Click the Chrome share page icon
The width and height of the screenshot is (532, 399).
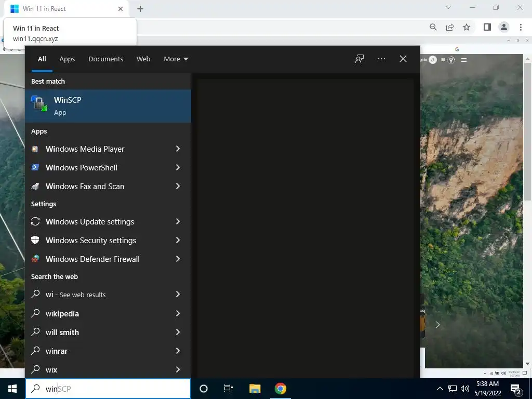pos(450,27)
